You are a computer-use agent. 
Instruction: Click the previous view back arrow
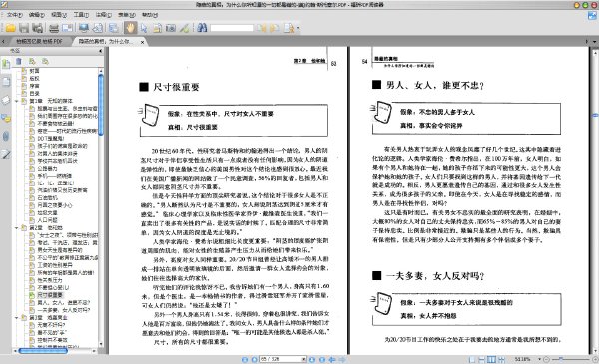click(332, 359)
